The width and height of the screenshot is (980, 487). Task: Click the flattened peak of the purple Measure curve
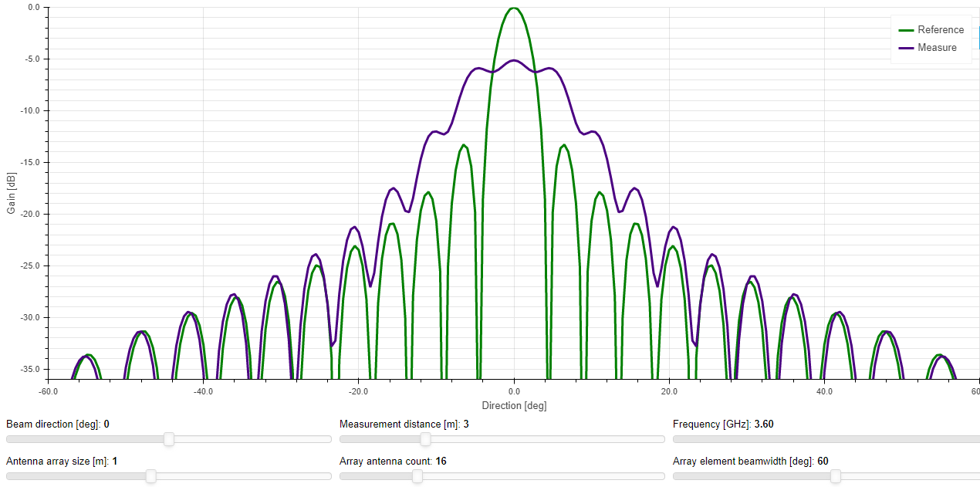[x=513, y=60]
